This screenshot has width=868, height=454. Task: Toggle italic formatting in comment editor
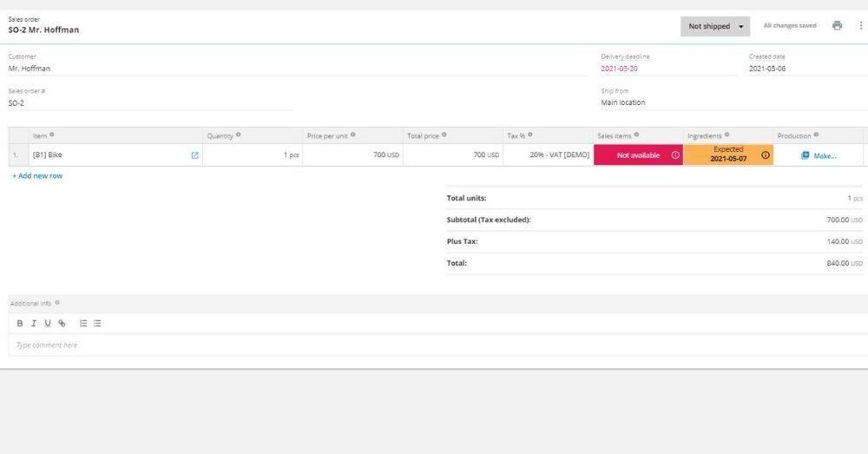(34, 323)
